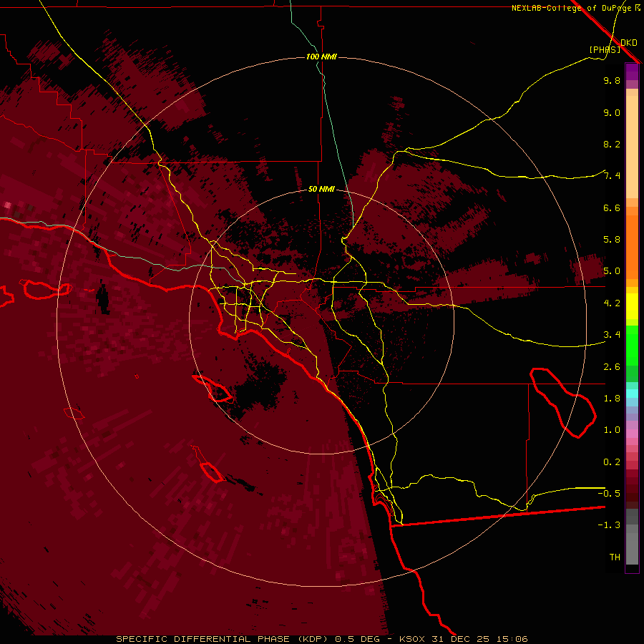
Task: Click the (KDP) text in caption
Action: (x=313, y=639)
